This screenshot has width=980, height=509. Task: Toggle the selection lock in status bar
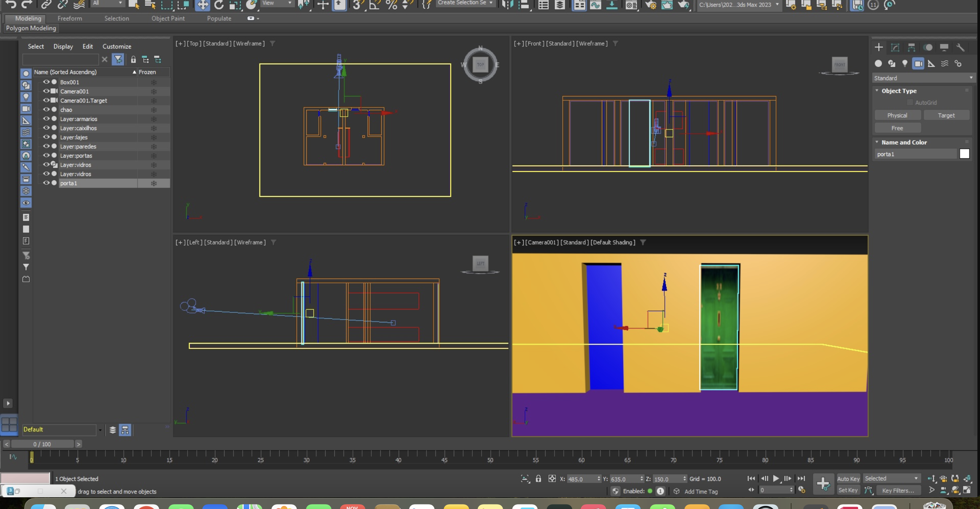pyautogui.click(x=538, y=479)
